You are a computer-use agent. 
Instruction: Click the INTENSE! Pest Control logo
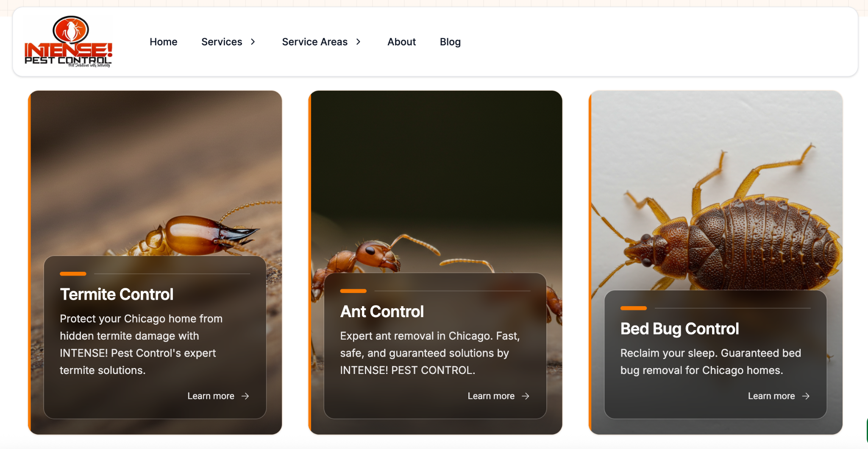tap(68, 42)
